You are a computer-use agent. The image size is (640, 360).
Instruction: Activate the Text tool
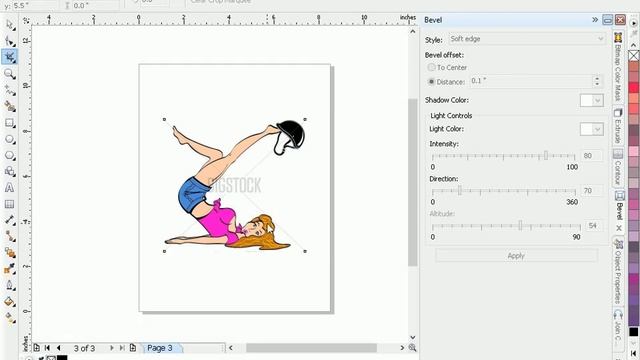point(9,188)
